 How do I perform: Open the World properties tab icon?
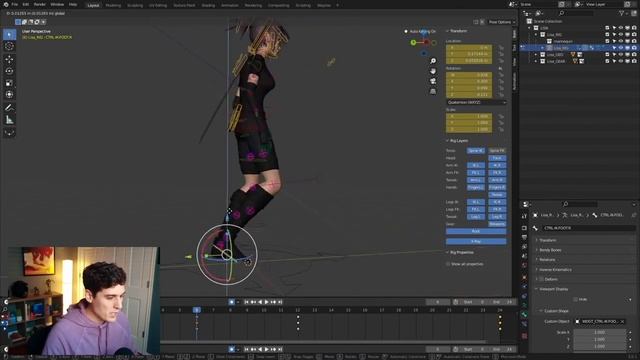point(524,265)
